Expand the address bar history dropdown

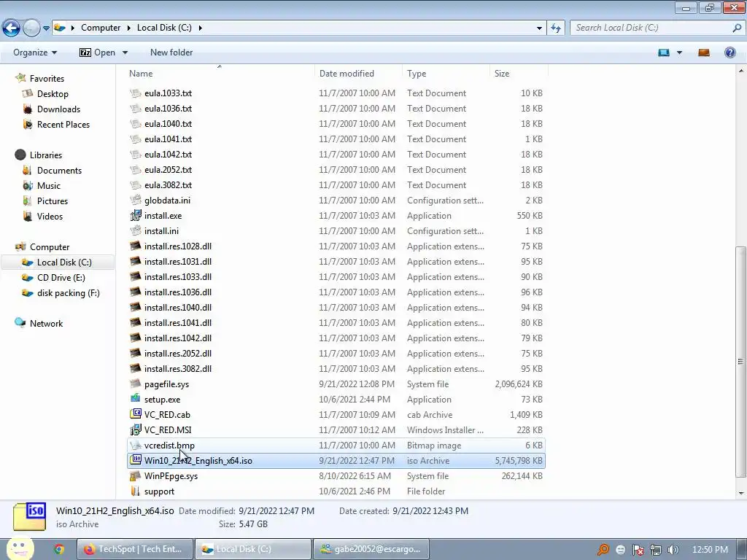(539, 28)
